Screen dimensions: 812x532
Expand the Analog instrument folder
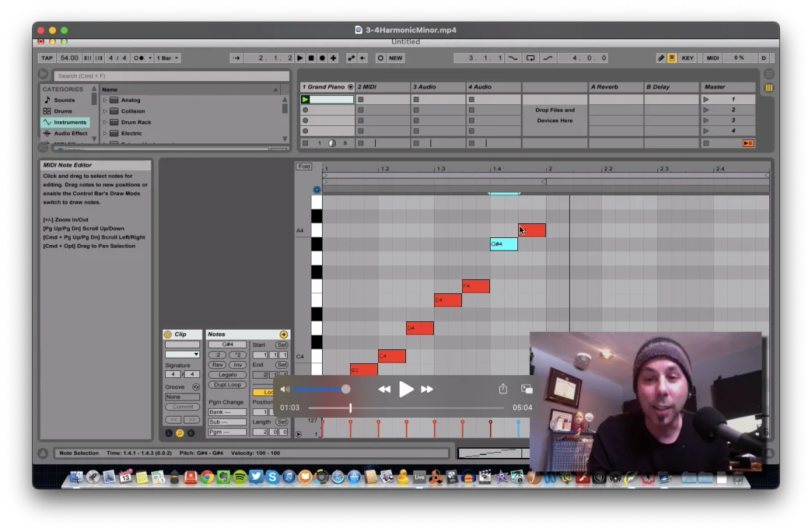coord(104,100)
